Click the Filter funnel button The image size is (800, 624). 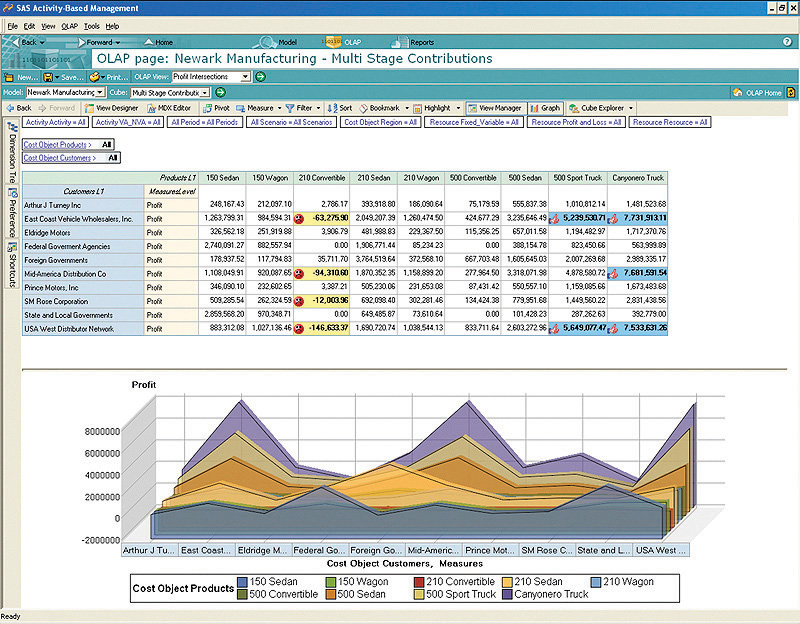pos(299,108)
